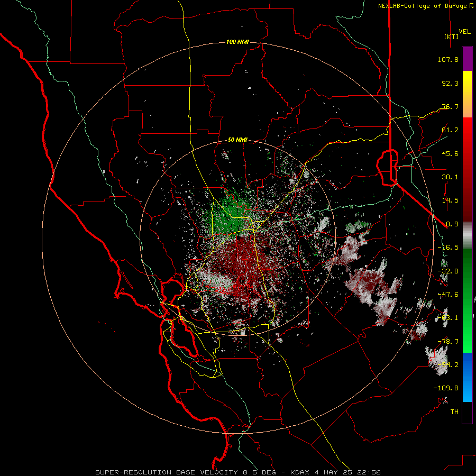The image size is (476, 476).
Task: Click the [KT] units label
Action: click(451, 36)
